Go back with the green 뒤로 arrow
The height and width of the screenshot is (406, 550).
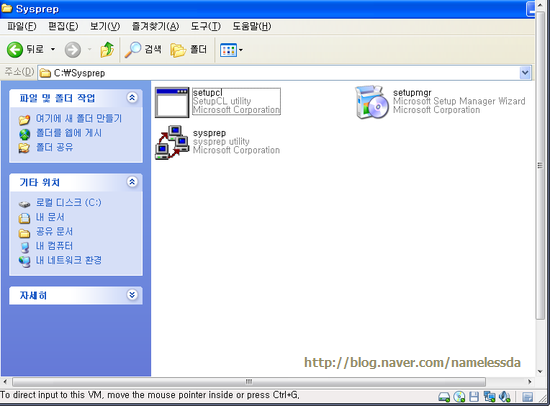[x=25, y=49]
